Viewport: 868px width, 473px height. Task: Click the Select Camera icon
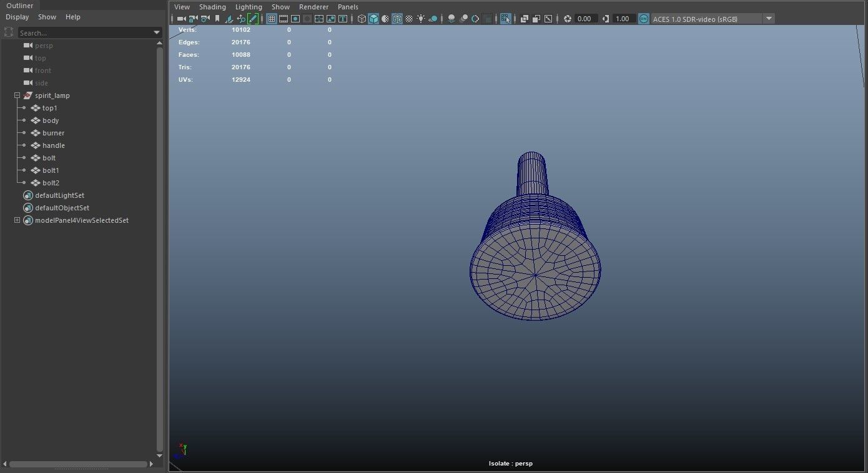click(181, 19)
